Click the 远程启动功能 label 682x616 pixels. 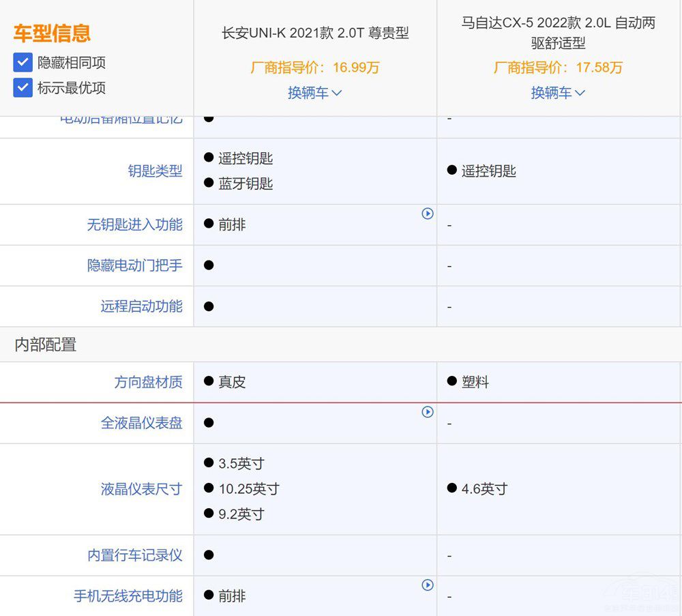(141, 306)
